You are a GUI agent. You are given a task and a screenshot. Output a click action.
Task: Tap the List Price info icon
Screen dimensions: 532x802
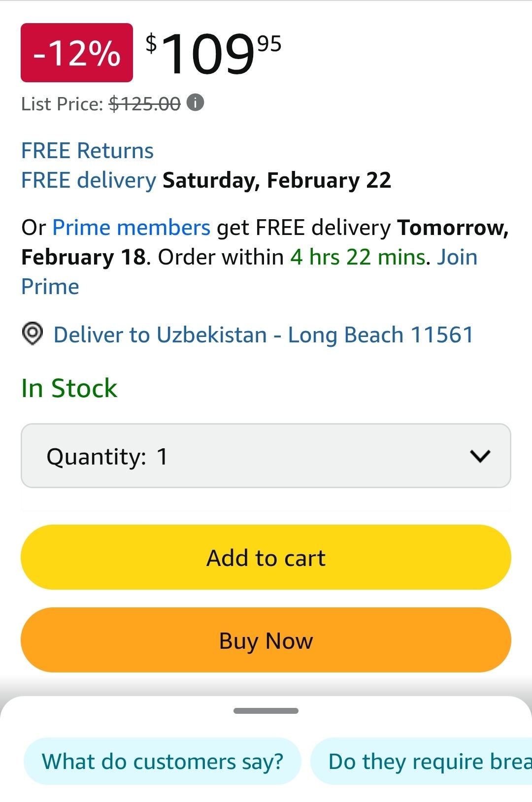[195, 103]
